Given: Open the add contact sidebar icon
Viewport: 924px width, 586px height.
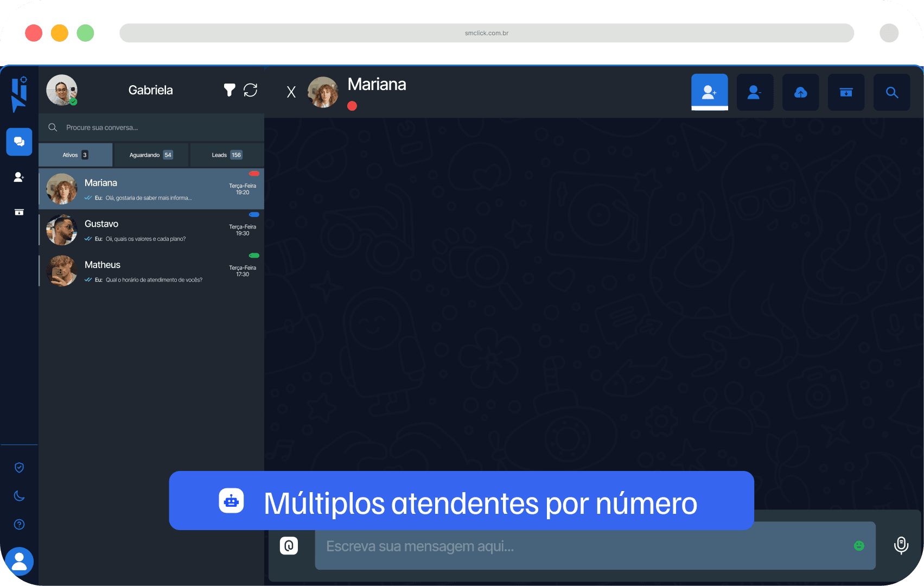Looking at the screenshot, I should coord(19,177).
